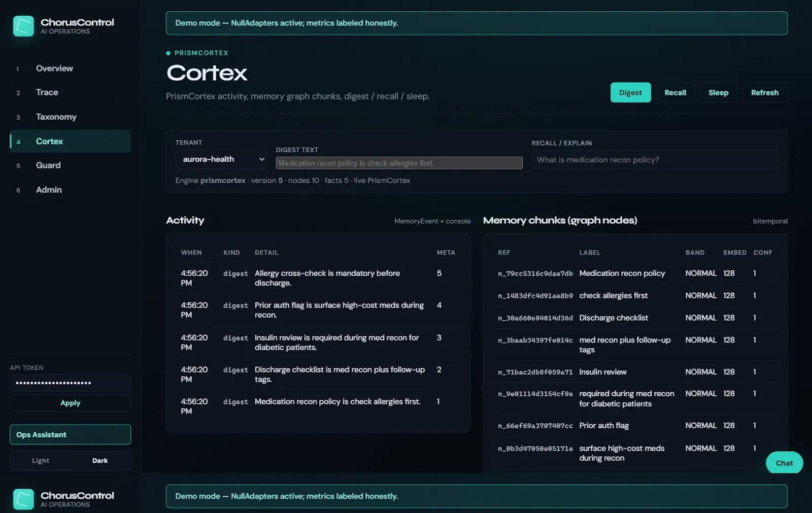Image resolution: width=812 pixels, height=513 pixels.
Task: Switch theme to Light
Action: (41, 461)
